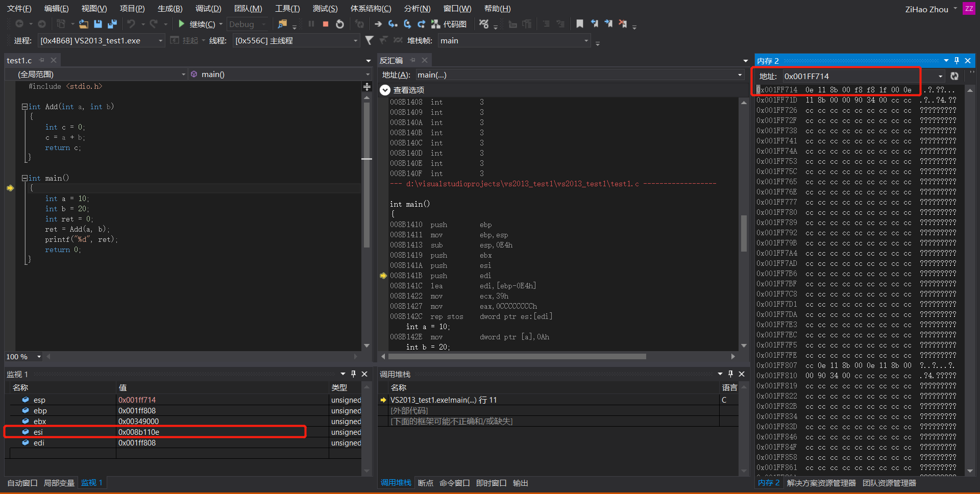980x494 pixels.
Task: Click the undo arrow icon
Action: tap(131, 24)
